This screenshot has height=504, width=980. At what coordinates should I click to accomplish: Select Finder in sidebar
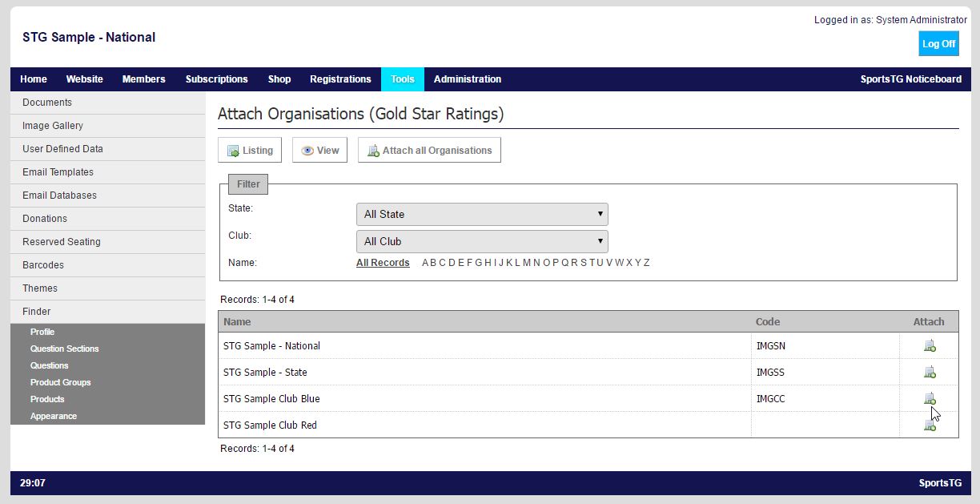point(107,312)
